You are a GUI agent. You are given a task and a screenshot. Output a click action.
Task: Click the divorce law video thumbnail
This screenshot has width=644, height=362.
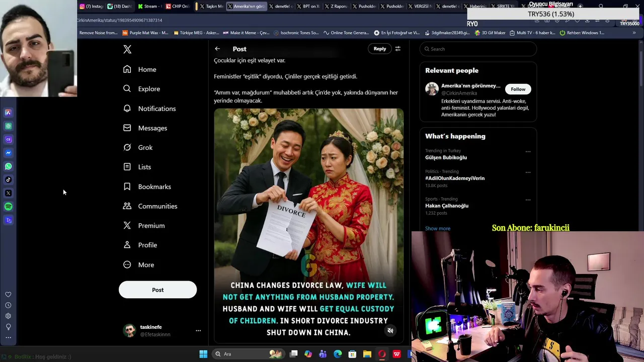(308, 226)
